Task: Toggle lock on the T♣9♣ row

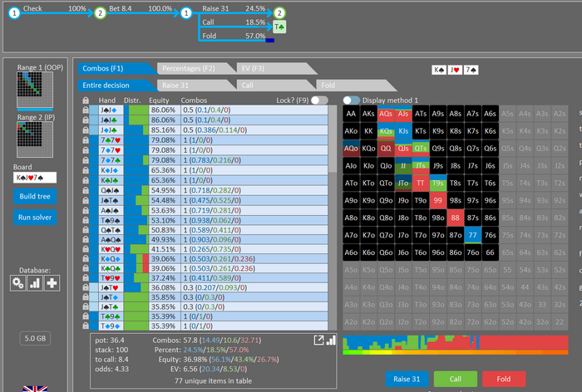Action: coord(86,316)
